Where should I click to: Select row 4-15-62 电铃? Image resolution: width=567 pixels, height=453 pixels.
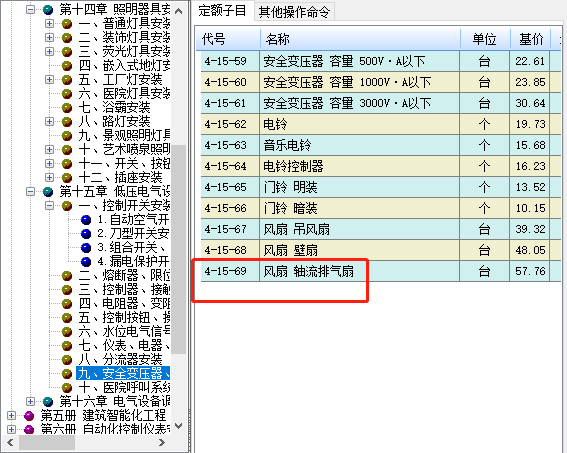[380, 124]
